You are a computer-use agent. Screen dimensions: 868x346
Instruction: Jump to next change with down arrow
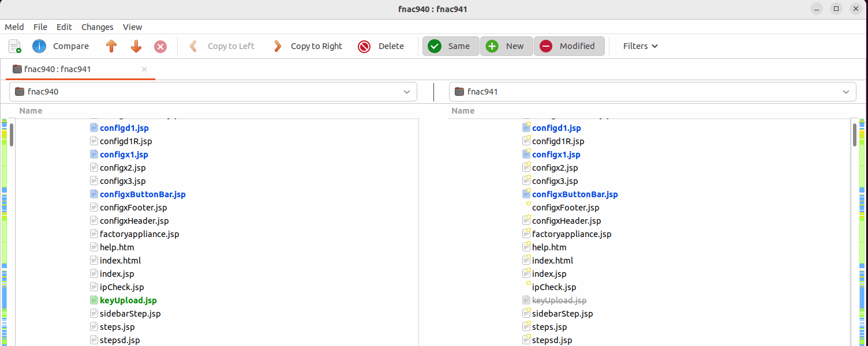(x=136, y=46)
